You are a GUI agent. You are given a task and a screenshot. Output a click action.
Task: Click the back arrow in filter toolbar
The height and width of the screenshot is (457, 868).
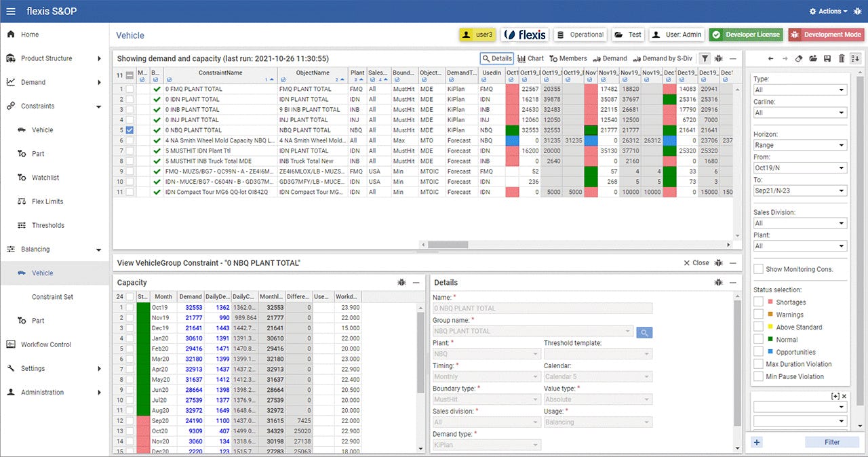coord(771,59)
